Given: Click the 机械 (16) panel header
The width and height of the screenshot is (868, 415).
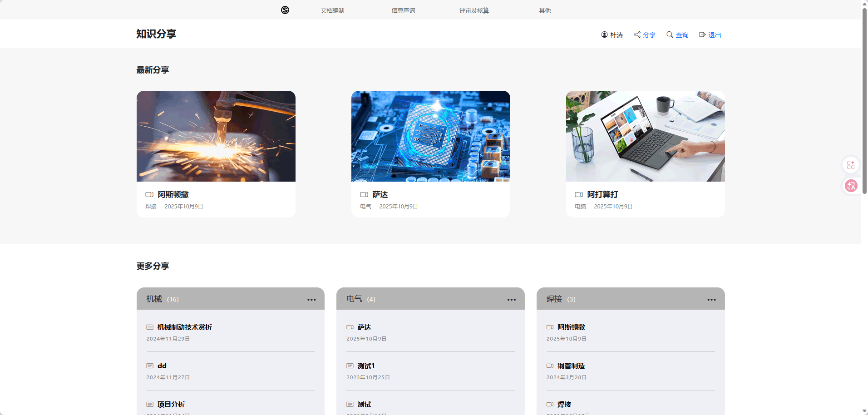Looking at the screenshot, I should tap(231, 299).
